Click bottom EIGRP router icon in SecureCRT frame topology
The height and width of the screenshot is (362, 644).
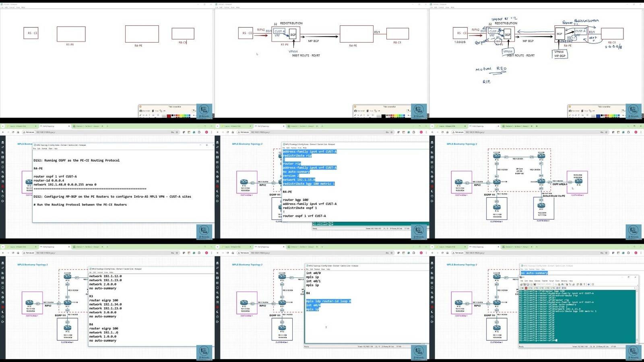point(497,328)
